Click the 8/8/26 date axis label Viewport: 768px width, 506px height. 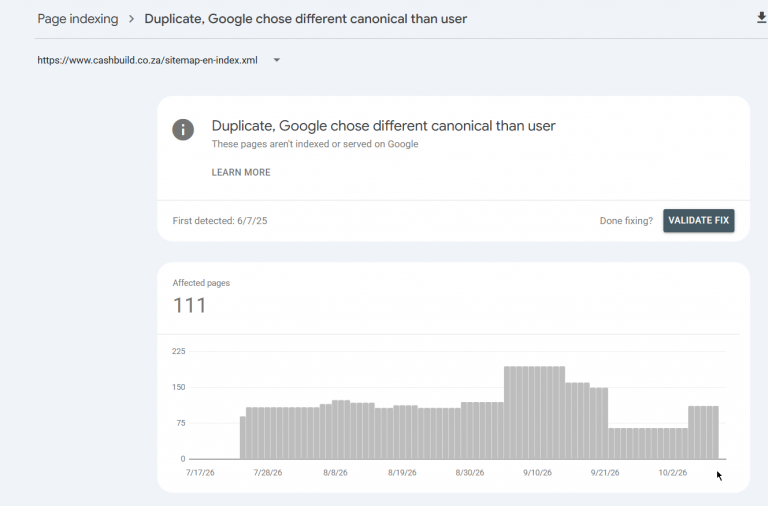click(x=335, y=473)
